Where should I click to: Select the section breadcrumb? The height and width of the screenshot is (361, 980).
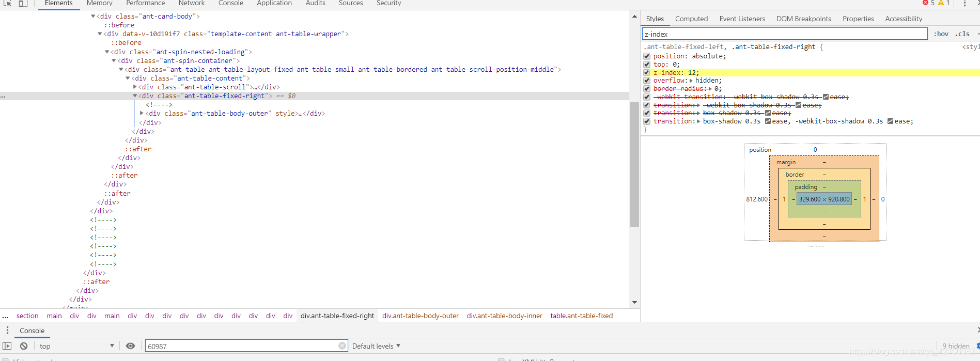27,316
